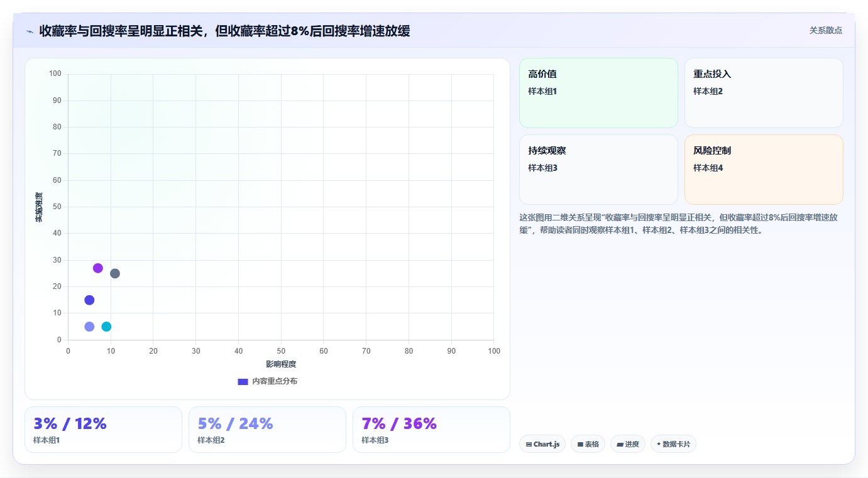Open the 风险控制 quadrant card

[x=764, y=170]
